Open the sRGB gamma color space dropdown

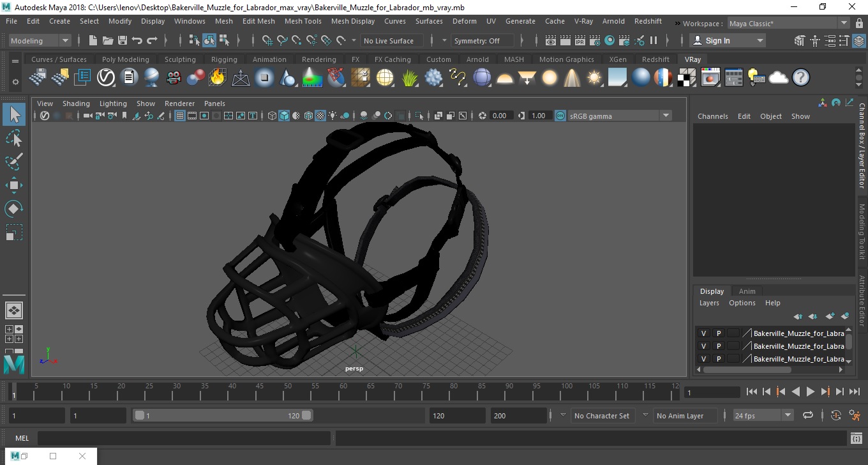click(619, 116)
